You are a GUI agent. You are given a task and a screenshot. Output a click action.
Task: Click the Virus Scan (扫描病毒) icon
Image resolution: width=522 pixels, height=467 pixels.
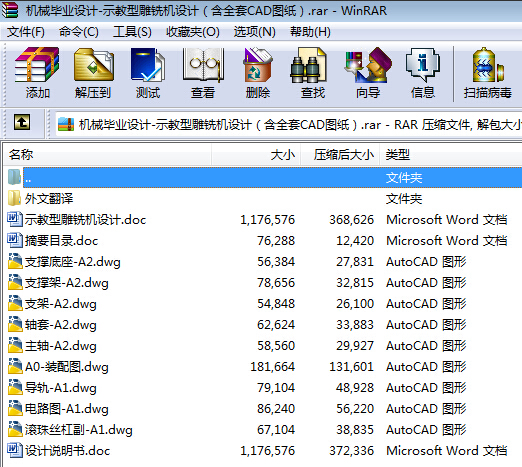click(488, 65)
